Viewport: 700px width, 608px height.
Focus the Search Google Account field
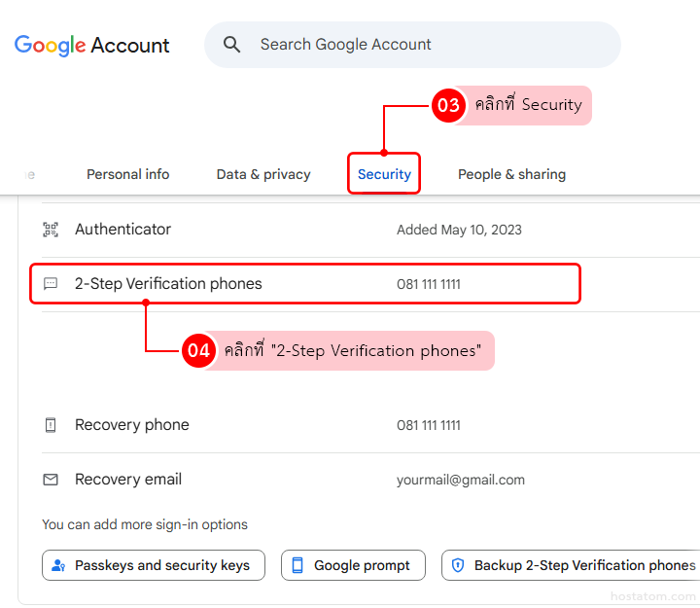tap(428, 45)
